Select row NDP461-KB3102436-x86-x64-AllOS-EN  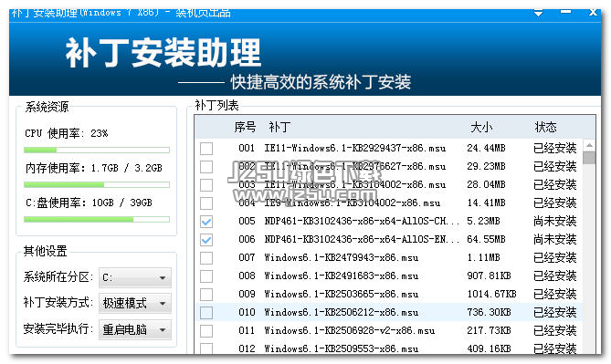click(388, 240)
